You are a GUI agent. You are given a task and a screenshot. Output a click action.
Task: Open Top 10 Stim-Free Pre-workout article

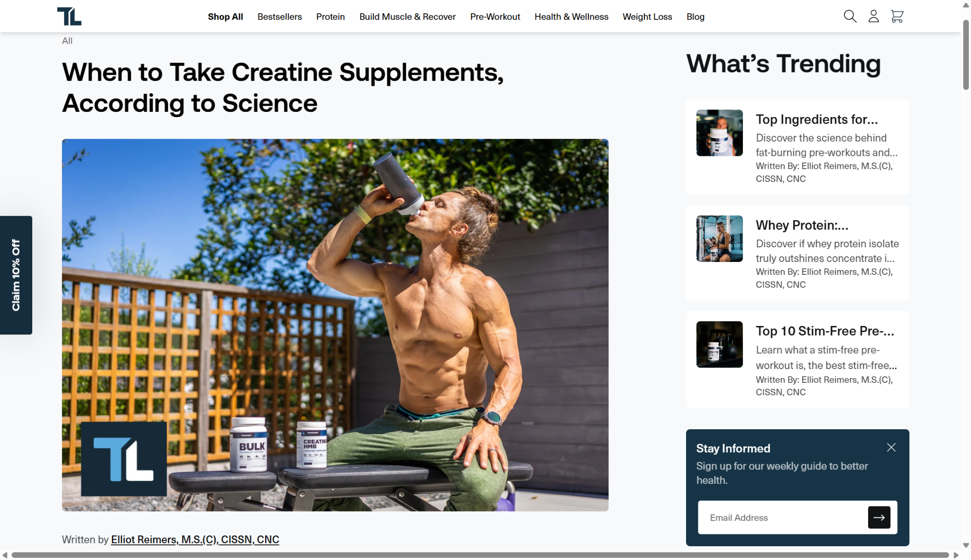(x=825, y=331)
